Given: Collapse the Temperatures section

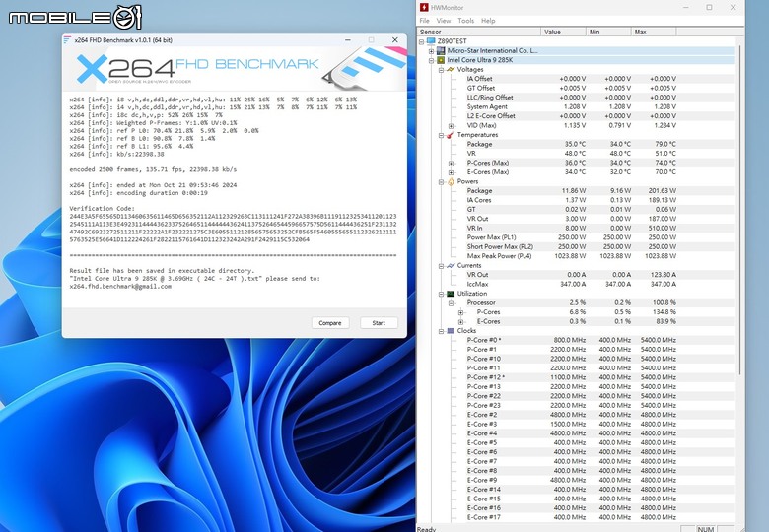Looking at the screenshot, I should [441, 135].
